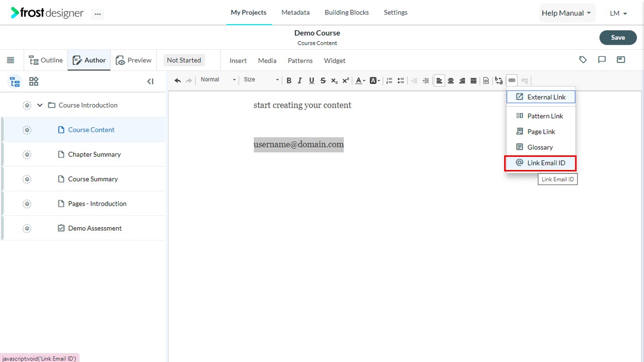Open the Help Manual dropdown

567,13
